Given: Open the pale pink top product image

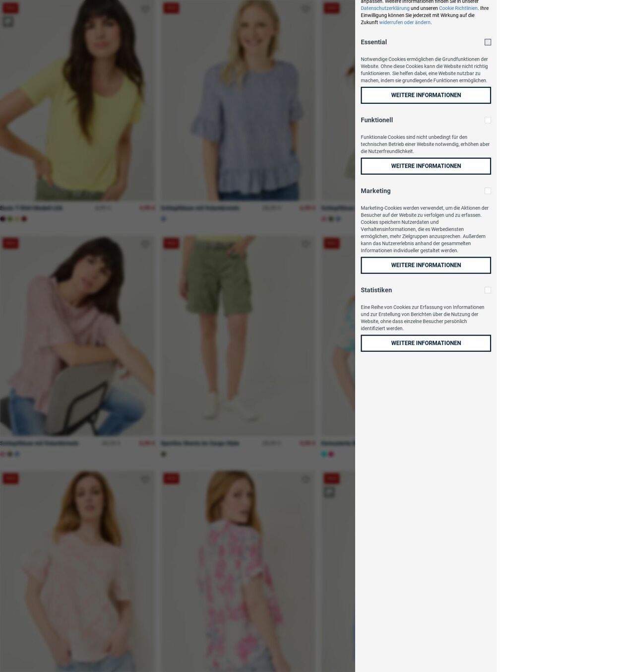Looking at the screenshot, I should coord(77,571).
